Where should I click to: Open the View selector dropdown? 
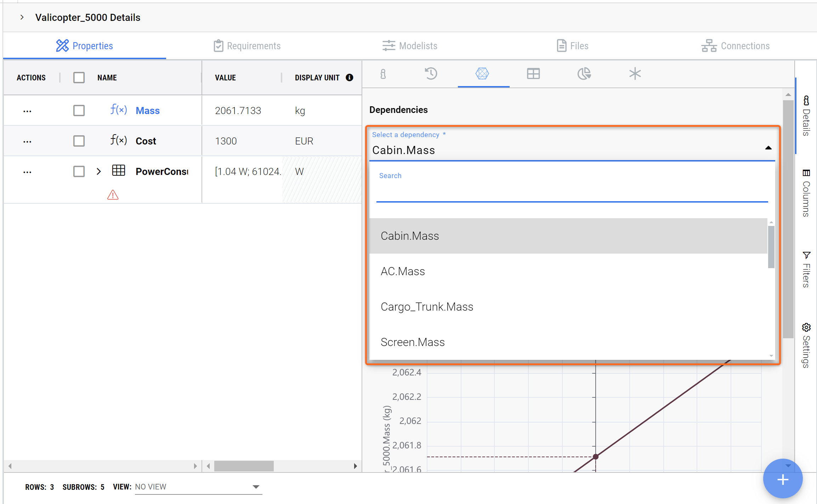198,487
